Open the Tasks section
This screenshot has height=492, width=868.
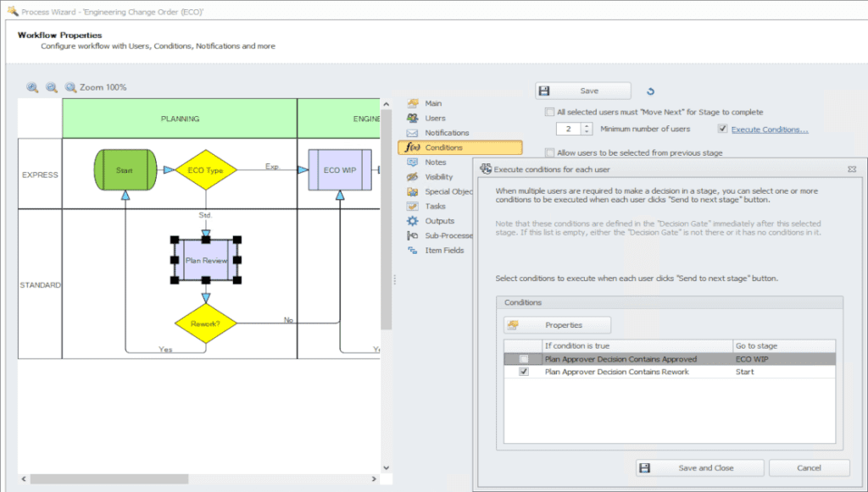(435, 206)
